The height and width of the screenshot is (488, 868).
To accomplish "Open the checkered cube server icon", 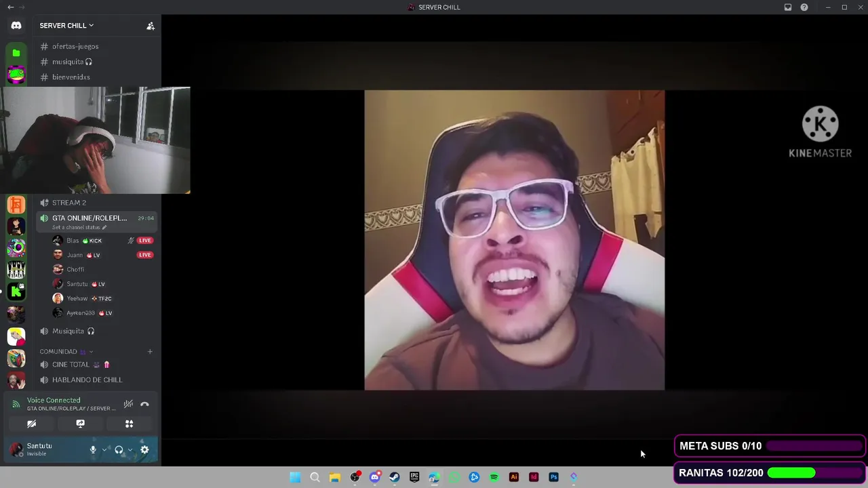I will pos(16,358).
